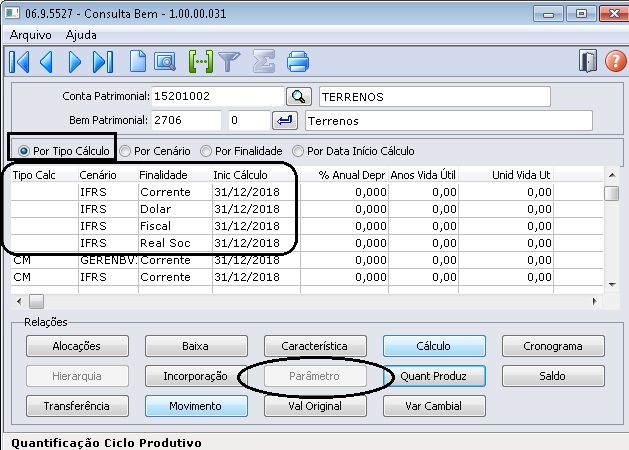Click the Alocações button
This screenshot has height=450, width=629.
(x=77, y=346)
